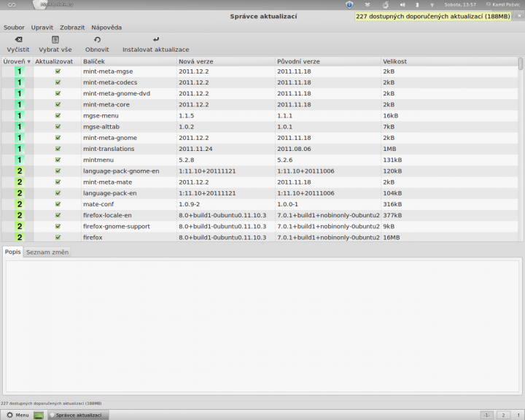Sort by the Nová verze column header

(226, 61)
